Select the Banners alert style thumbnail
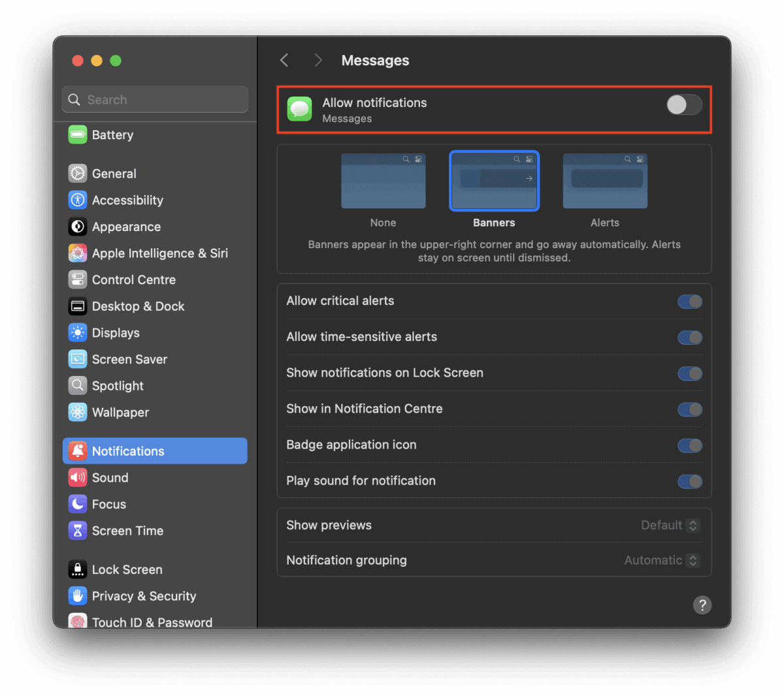Viewport: 784px width, 698px height. click(494, 181)
